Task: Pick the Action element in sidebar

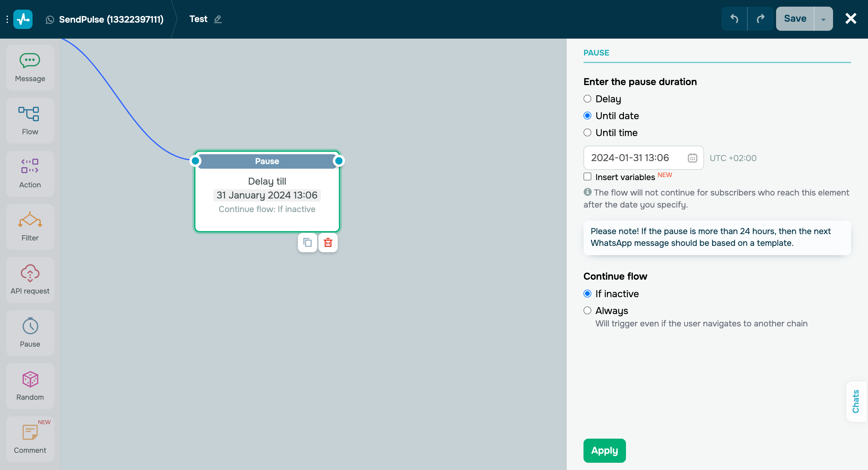Action: pyautogui.click(x=30, y=173)
